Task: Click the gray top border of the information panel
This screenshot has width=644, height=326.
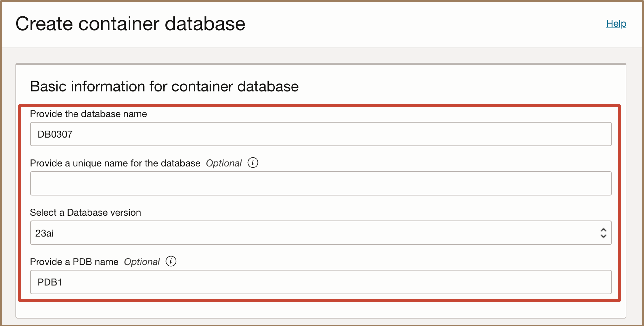Action: click(x=320, y=64)
